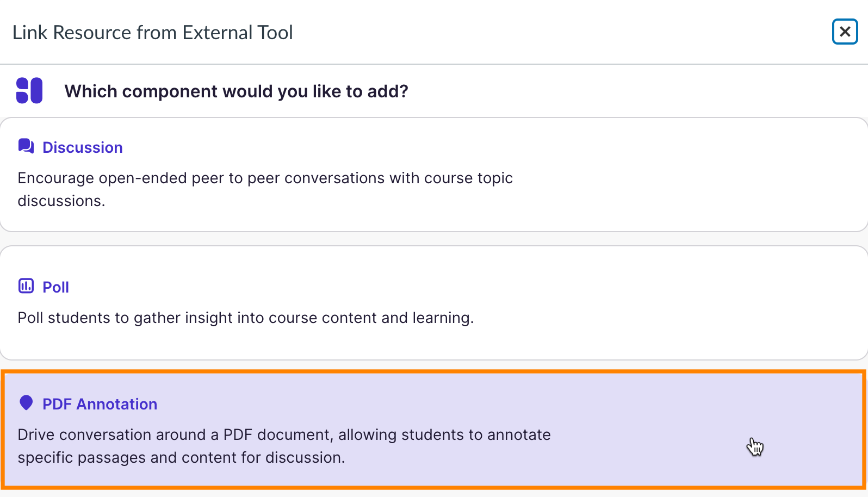Click the X icon in top right corner
The height and width of the screenshot is (497, 868).
(x=844, y=32)
